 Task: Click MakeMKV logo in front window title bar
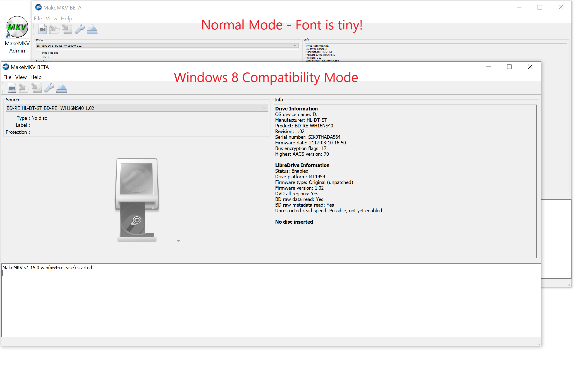[x=6, y=67]
